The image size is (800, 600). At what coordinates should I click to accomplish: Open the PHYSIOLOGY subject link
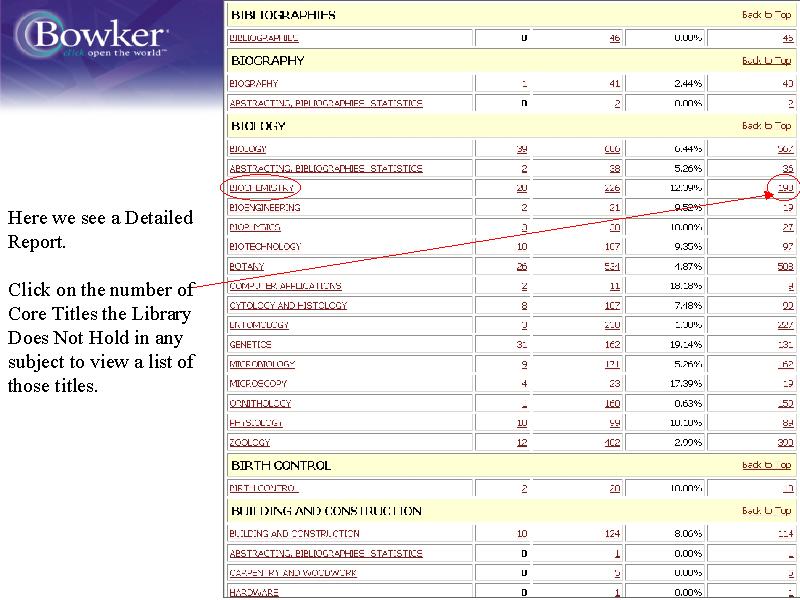(x=256, y=423)
